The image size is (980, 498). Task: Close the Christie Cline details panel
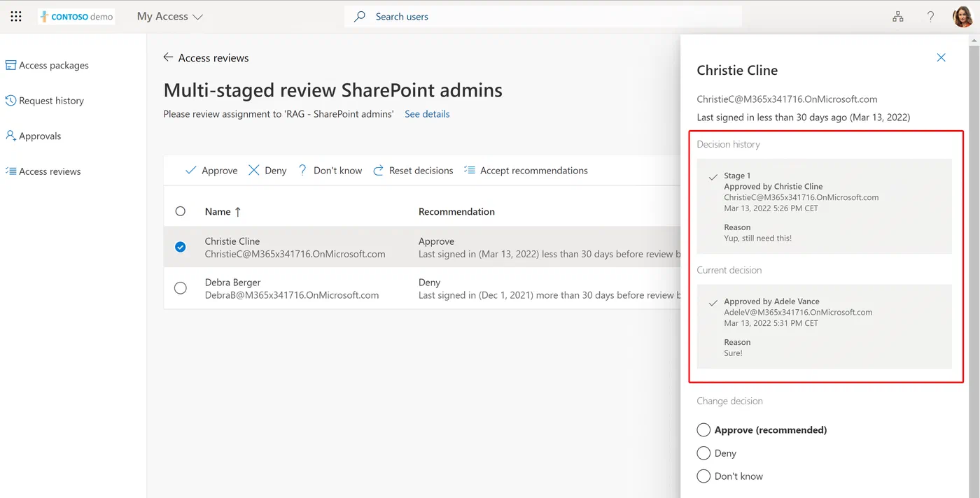[x=941, y=57]
